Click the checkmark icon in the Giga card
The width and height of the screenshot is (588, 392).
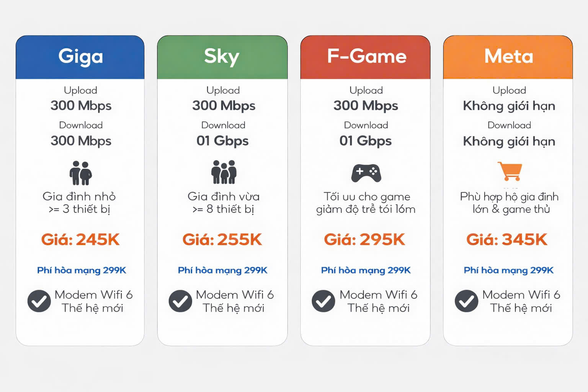tap(39, 301)
